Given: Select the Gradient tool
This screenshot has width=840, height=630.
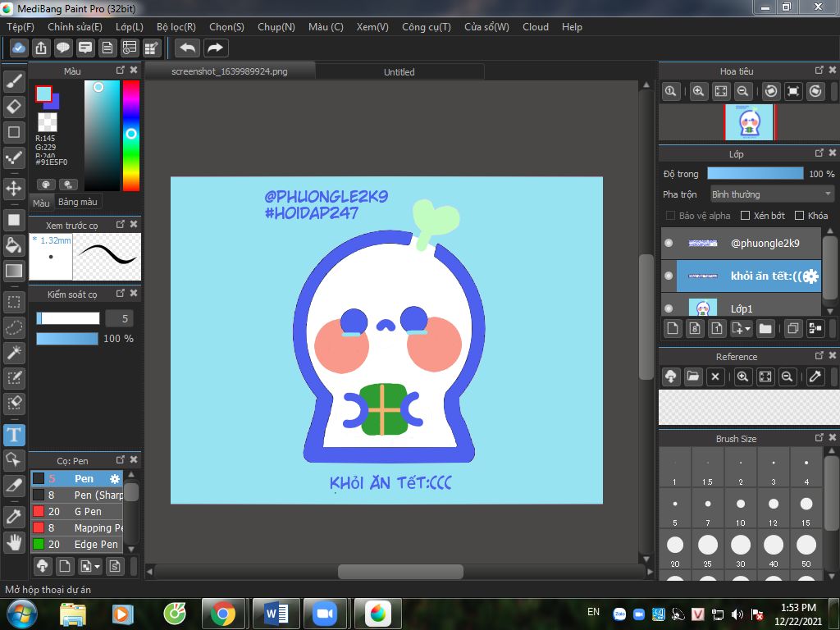Looking at the screenshot, I should [15, 271].
